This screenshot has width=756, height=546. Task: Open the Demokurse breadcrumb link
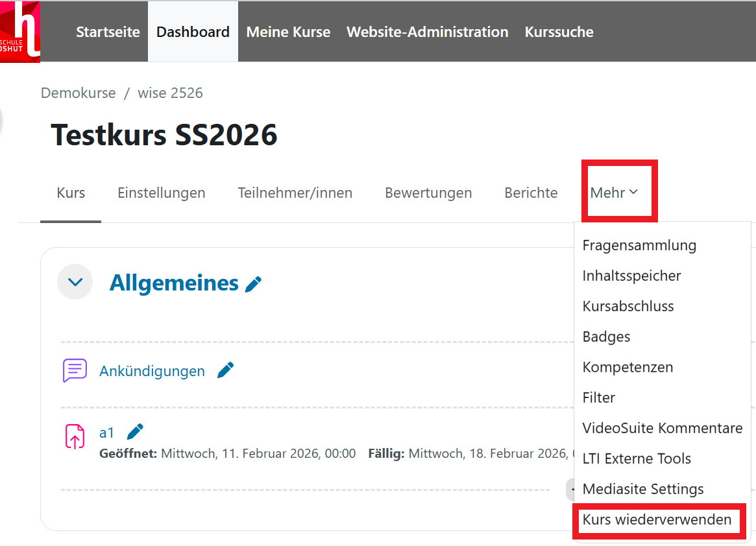[78, 93]
